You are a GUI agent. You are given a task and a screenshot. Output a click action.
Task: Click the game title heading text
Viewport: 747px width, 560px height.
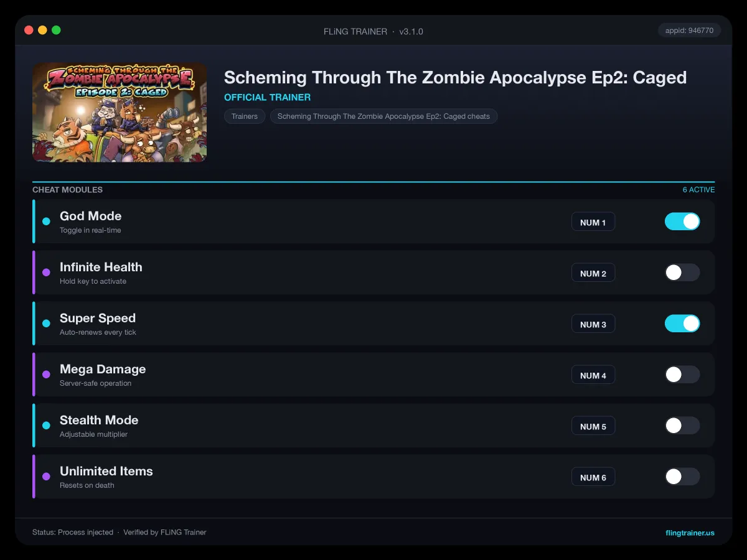click(455, 78)
